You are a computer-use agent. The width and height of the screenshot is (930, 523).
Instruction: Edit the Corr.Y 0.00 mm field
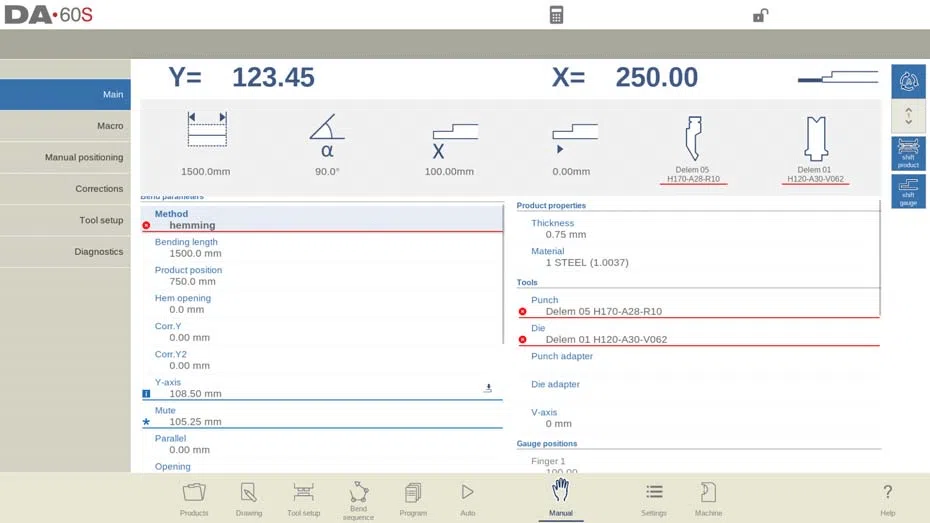pos(322,331)
